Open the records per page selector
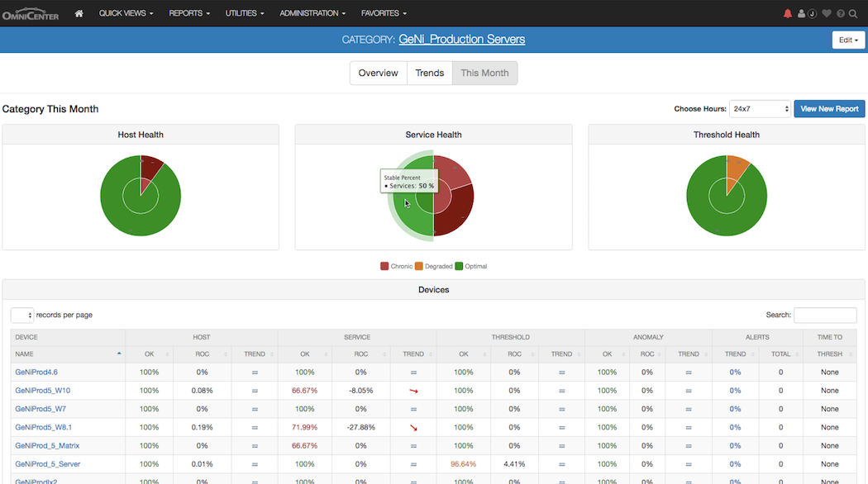This screenshot has height=484, width=868. tap(22, 315)
